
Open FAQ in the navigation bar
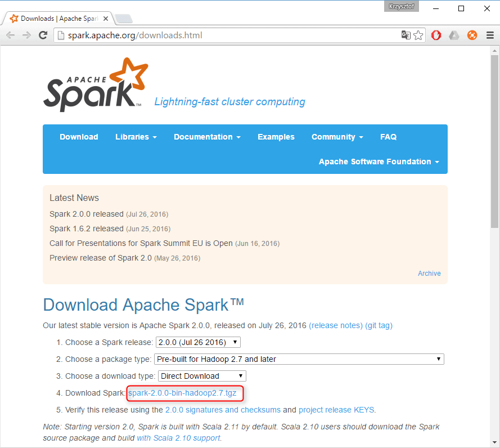pos(389,137)
